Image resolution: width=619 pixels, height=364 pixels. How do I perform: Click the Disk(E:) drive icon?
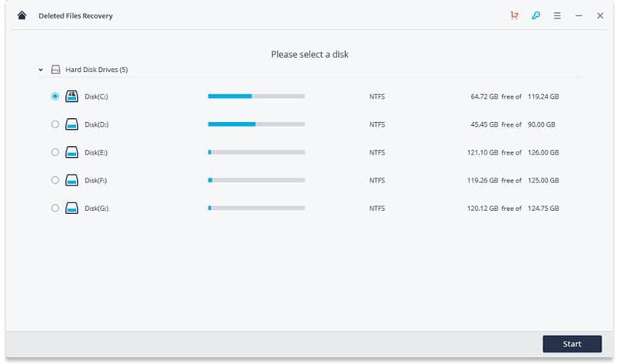pyautogui.click(x=72, y=152)
